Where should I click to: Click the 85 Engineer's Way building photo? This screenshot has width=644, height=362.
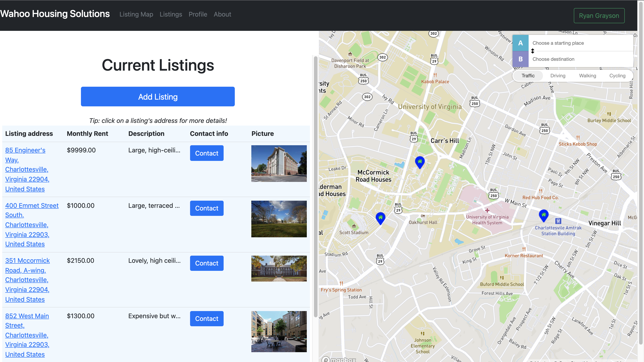coord(279,164)
